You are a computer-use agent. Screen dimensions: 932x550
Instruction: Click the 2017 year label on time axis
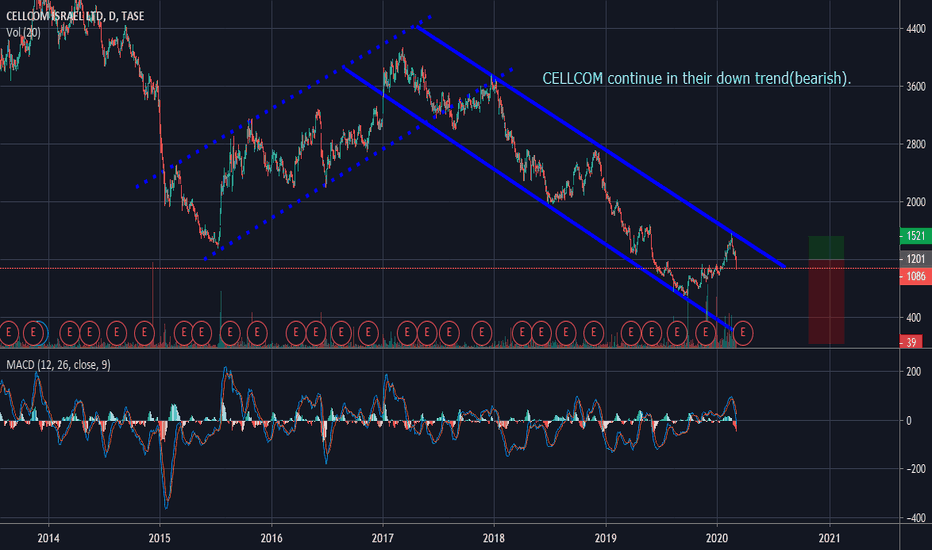tap(383, 538)
